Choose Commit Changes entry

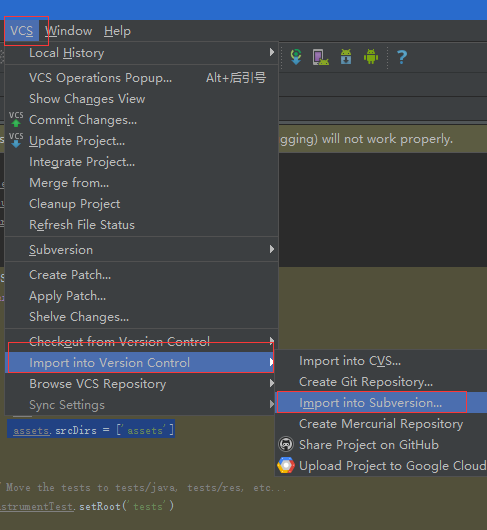click(x=141, y=120)
